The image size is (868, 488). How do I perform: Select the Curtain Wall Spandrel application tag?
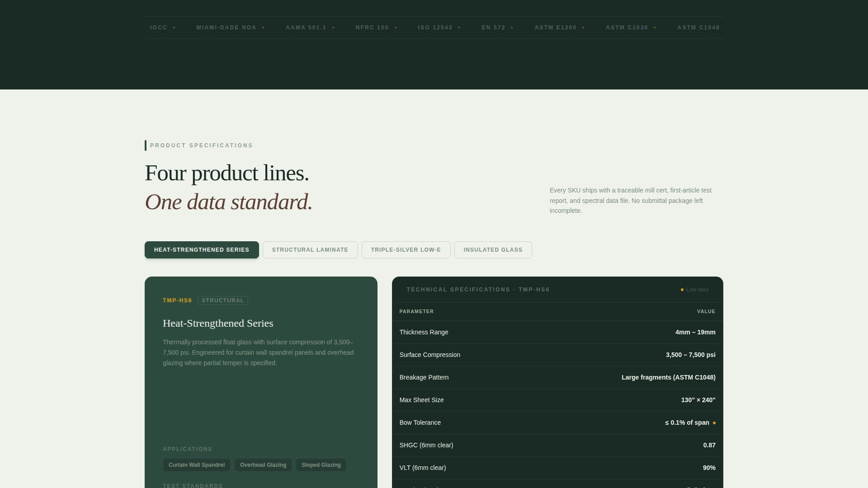click(196, 465)
